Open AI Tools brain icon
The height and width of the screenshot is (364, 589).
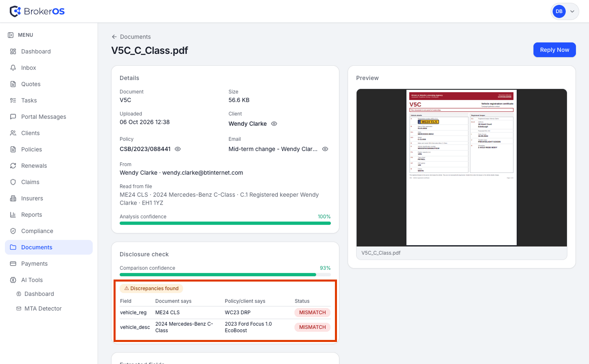(13, 280)
